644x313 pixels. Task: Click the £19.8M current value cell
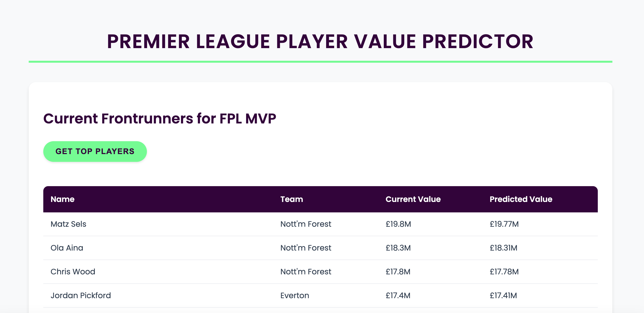point(398,224)
